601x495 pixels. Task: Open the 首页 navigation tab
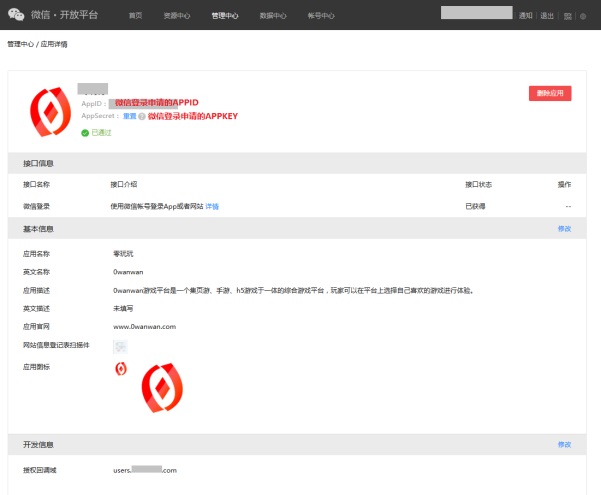(136, 16)
